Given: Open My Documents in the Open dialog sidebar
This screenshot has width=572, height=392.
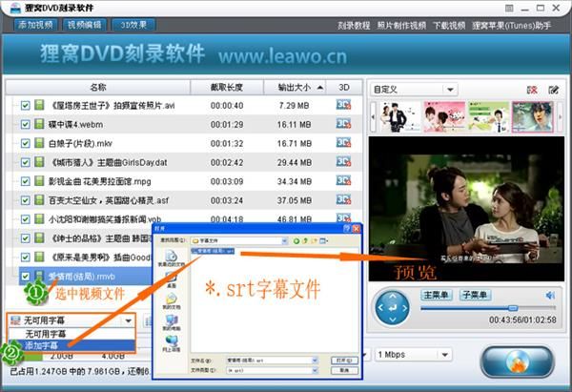Looking at the screenshot, I should [171, 301].
